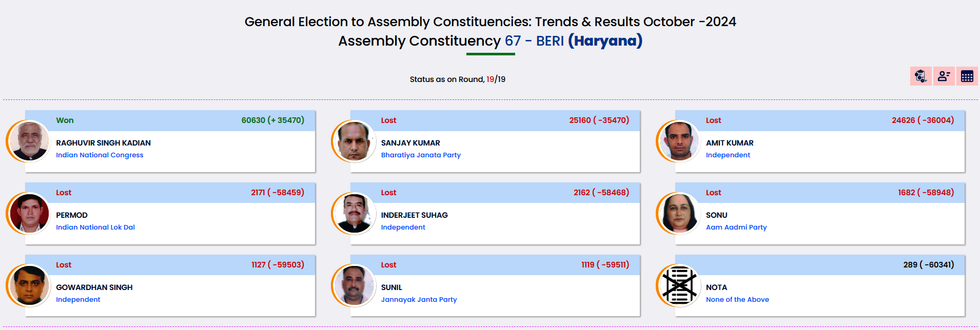The height and width of the screenshot is (330, 980).
Task: Select Amit Kumar's portrait photo
Action: [x=679, y=141]
